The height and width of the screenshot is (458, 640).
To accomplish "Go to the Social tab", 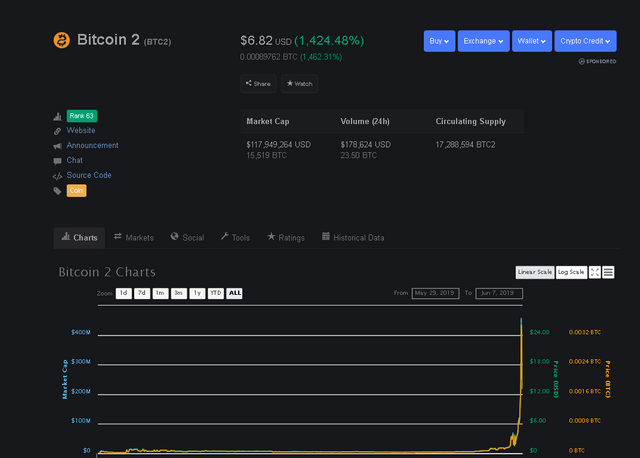I will pyautogui.click(x=187, y=238).
